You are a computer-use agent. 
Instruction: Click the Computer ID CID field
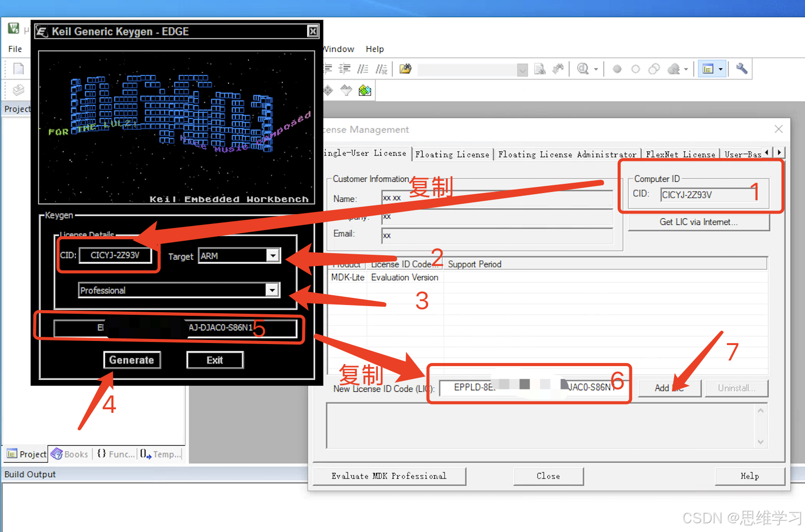pyautogui.click(x=708, y=195)
